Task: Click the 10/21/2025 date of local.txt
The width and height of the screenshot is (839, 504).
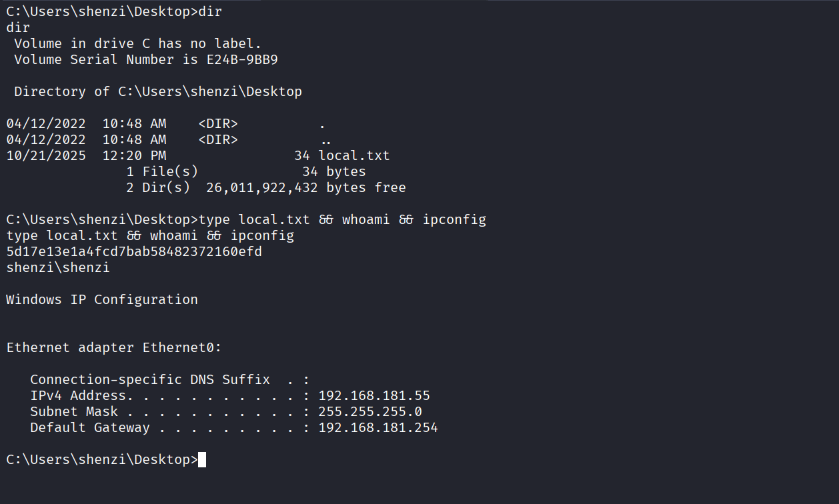Action: coord(46,155)
